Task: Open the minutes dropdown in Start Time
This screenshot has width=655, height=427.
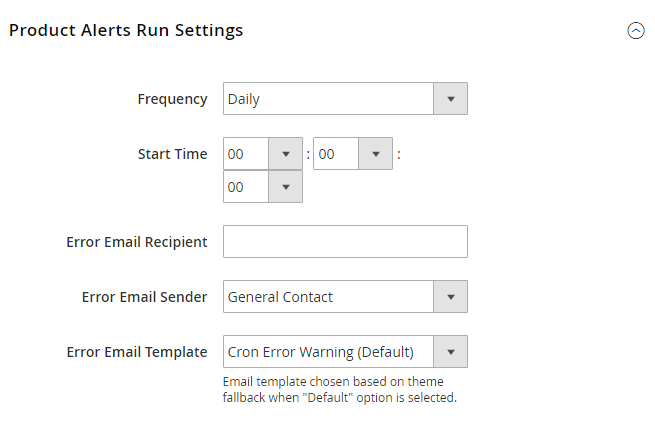Action: click(353, 154)
